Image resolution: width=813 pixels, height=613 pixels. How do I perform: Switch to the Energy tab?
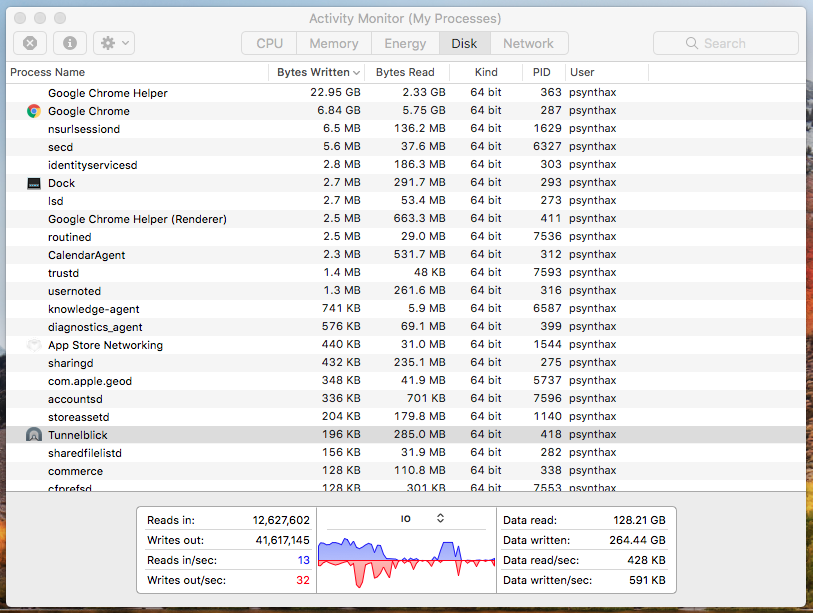(x=405, y=43)
